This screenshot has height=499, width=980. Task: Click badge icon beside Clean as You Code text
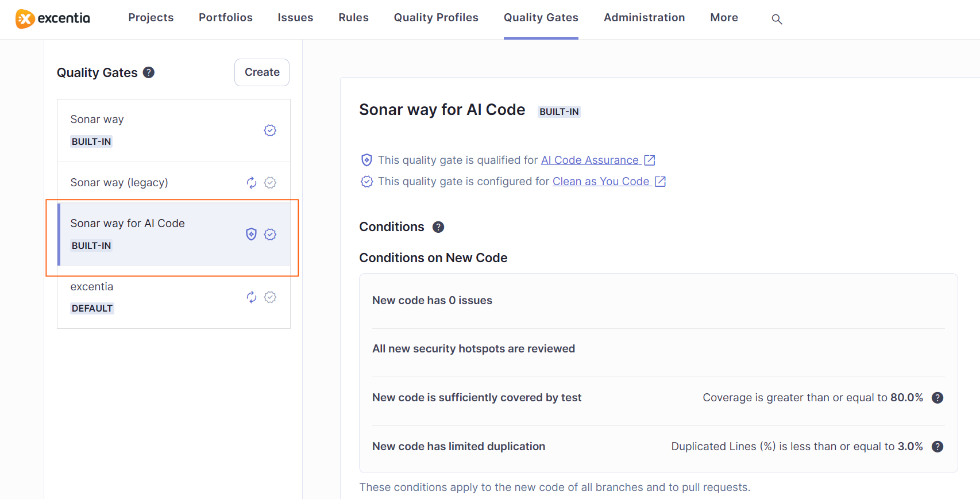(x=366, y=182)
